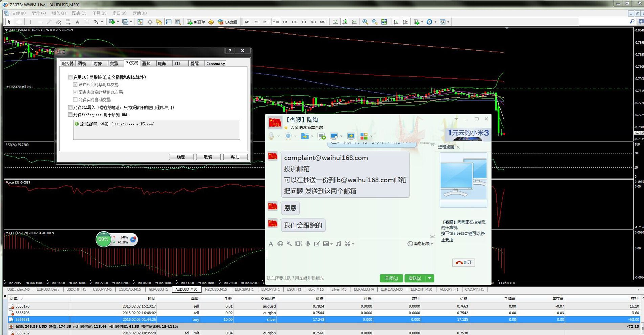Enable chart shift
Image resolution: width=644 pixels, height=335 pixels.
coord(405,22)
